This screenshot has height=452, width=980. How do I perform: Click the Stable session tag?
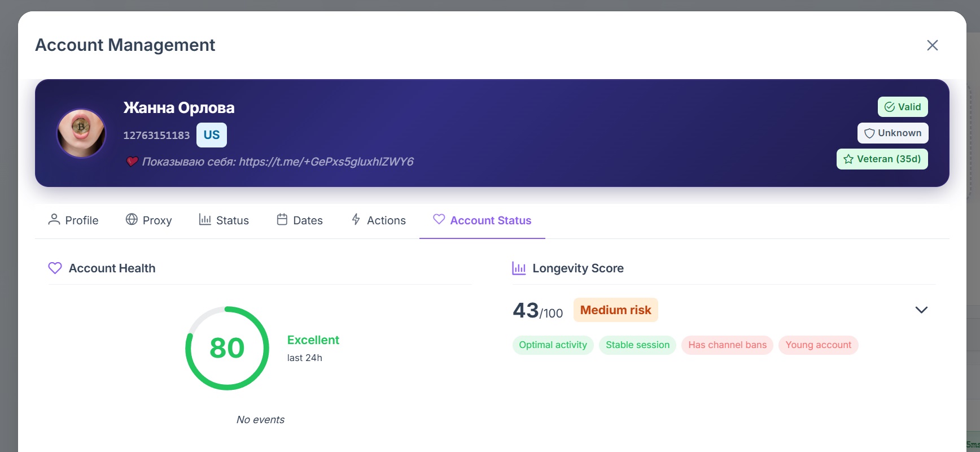[x=638, y=345]
